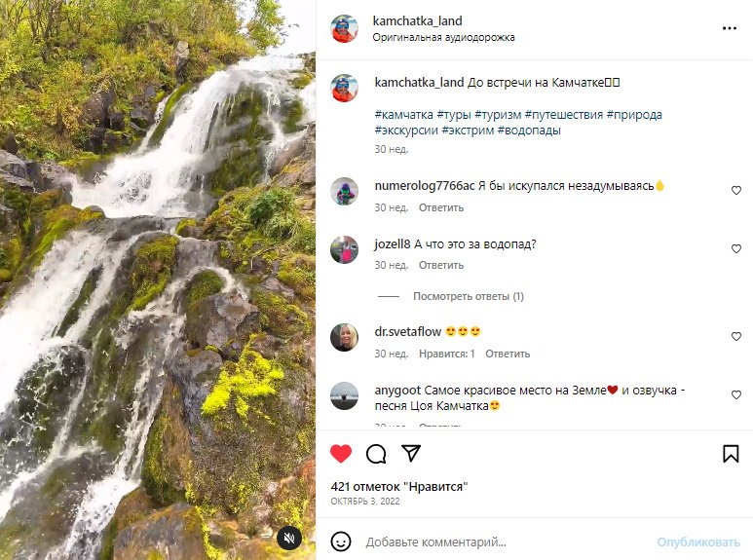Screen dimensions: 753x560
Task: Open the comment bubble icon
Action: click(376, 453)
